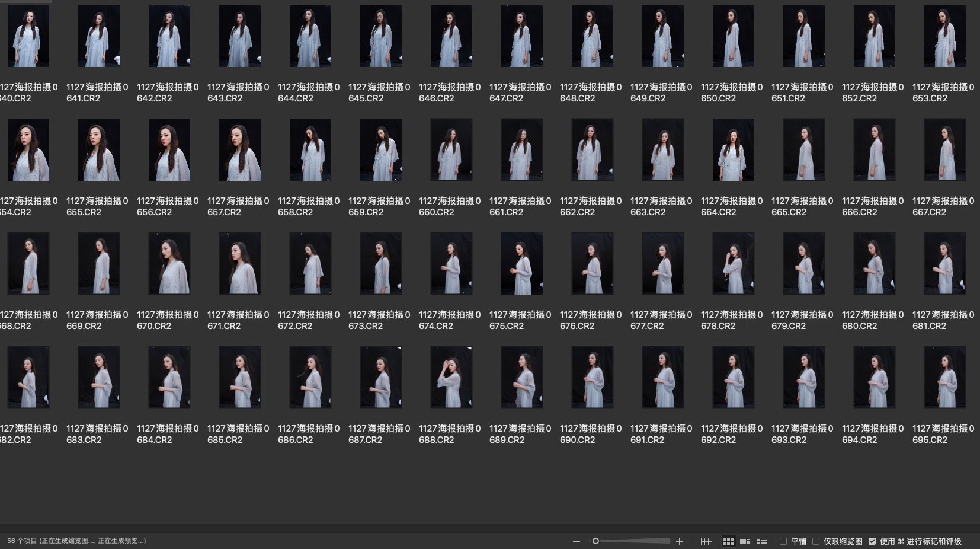This screenshot has height=549, width=980.
Task: Click the minus icon to shrink thumbnails
Action: tap(576, 541)
